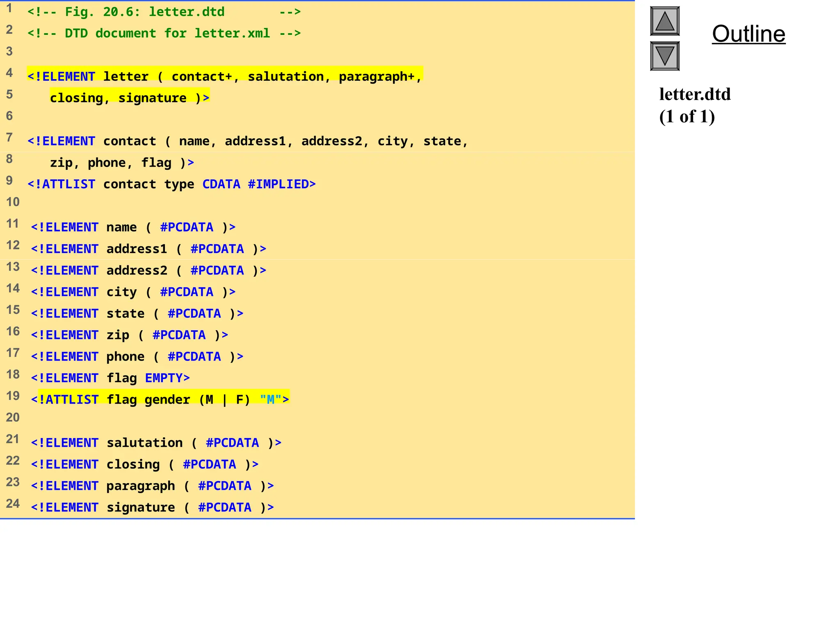The image size is (840, 630).
Task: Click ELEMENT name declaration on line 11
Action: point(133,227)
